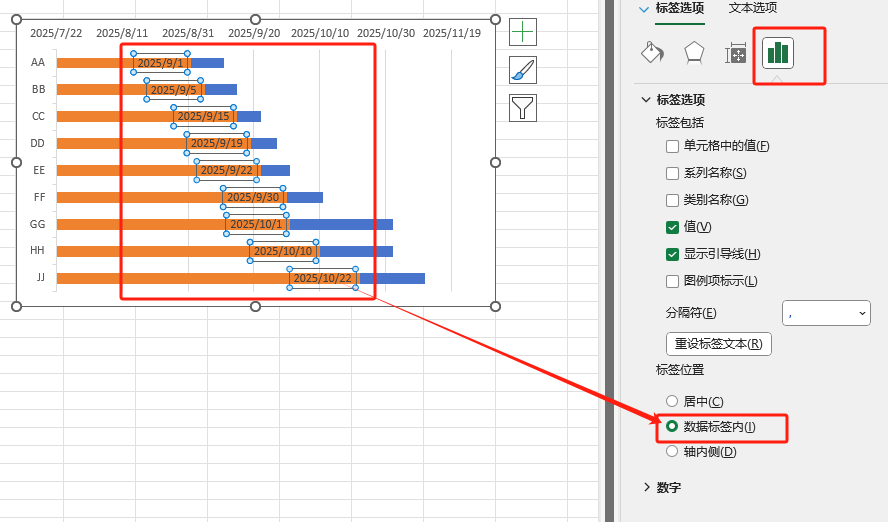This screenshot has height=522, width=888.
Task: Select the 2025/9/22 data label
Action: [227, 170]
